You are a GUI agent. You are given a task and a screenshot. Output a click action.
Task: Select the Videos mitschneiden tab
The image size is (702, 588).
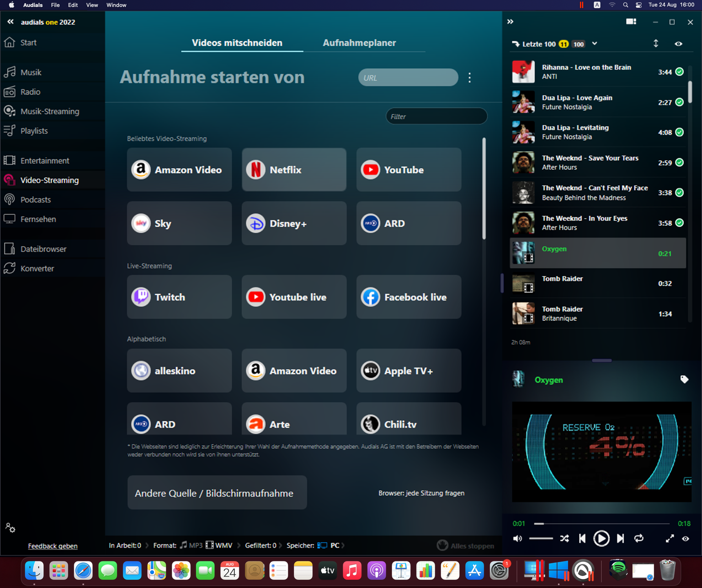point(237,43)
